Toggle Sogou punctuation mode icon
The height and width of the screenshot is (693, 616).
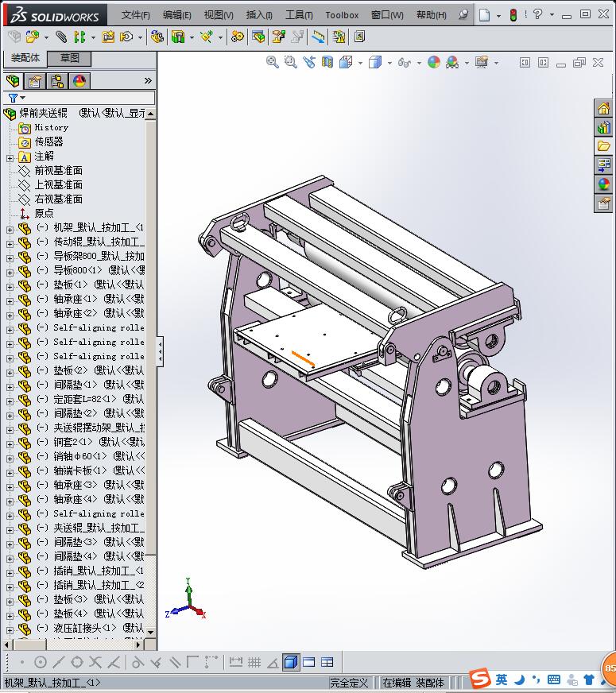[536, 679]
